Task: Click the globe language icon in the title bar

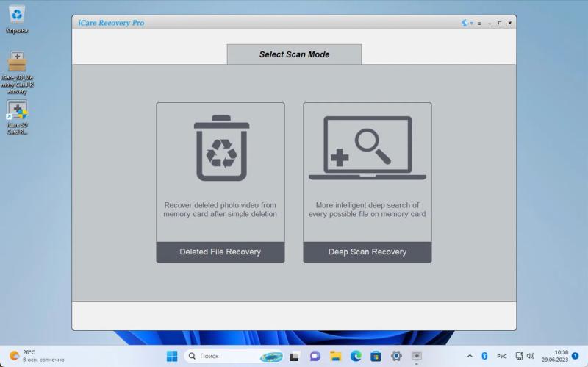Action: [465, 23]
